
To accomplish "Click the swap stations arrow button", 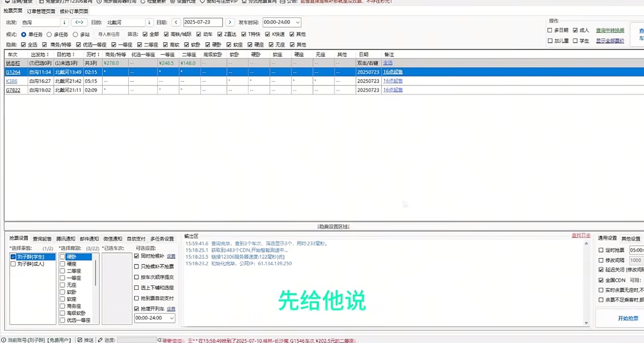I will pos(79,22).
